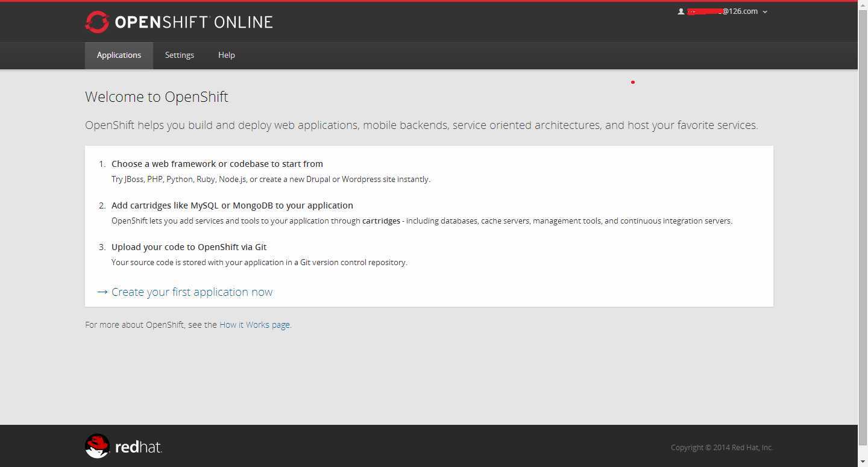Viewport: 868px width, 467px height.
Task: Open the Help tab
Action: point(227,55)
